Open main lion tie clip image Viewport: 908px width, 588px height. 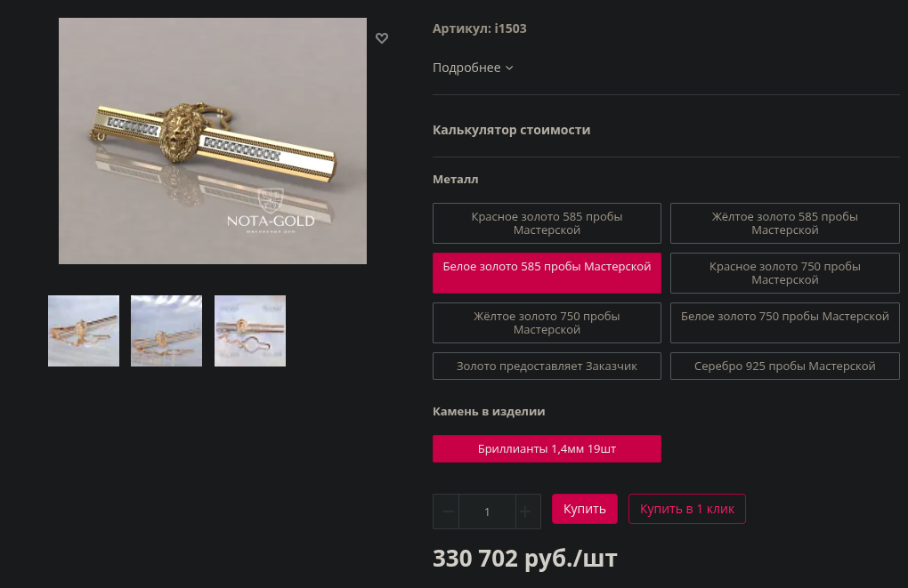coord(213,141)
